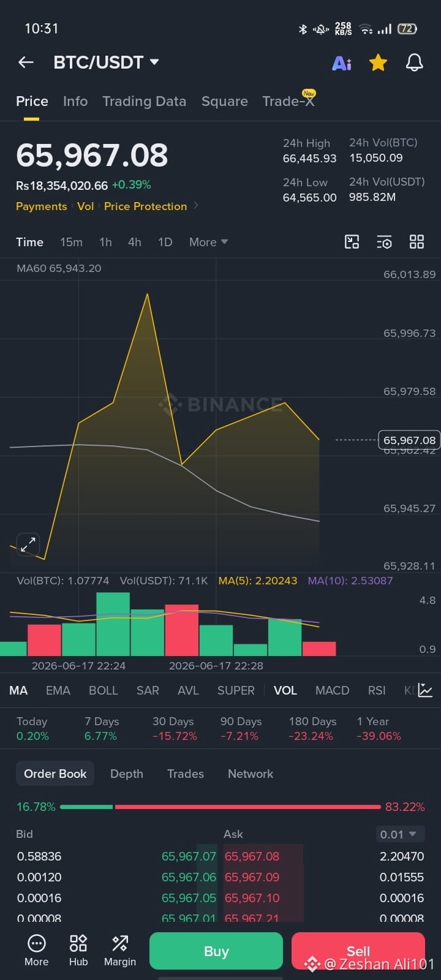Select the Order Book tab
This screenshot has width=441, height=980.
tap(55, 774)
